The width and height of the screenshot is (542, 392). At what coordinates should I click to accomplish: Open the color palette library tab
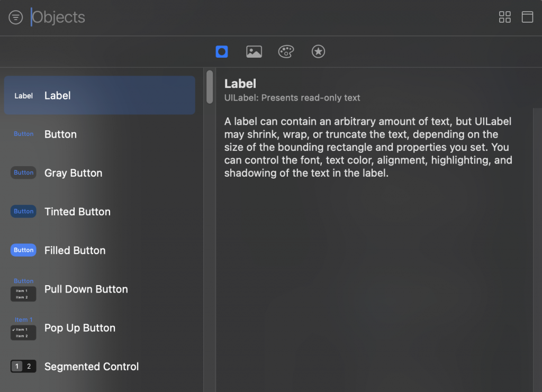pos(286,51)
